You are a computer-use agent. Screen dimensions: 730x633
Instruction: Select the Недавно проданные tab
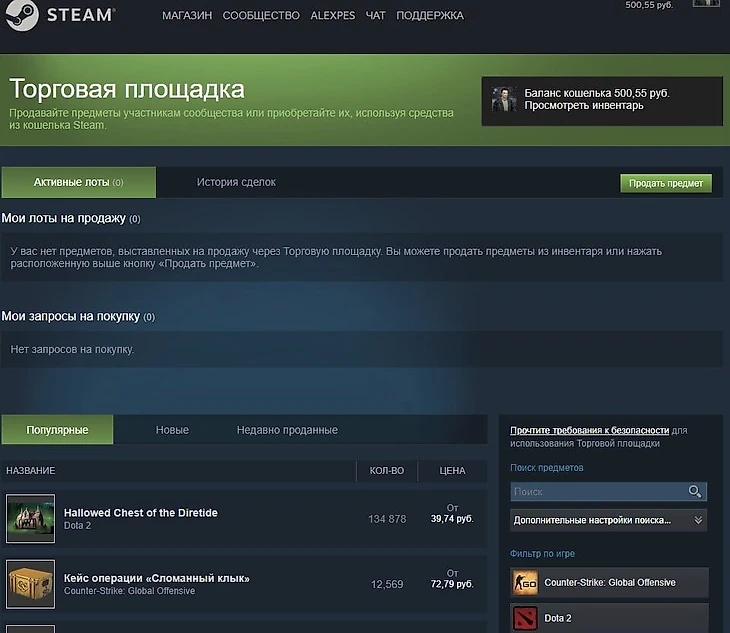point(287,430)
